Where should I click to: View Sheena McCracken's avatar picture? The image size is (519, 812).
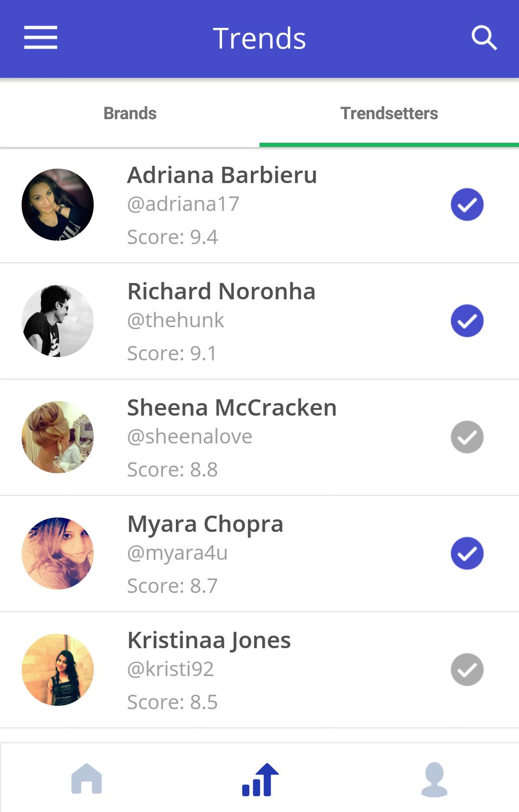coord(58,437)
